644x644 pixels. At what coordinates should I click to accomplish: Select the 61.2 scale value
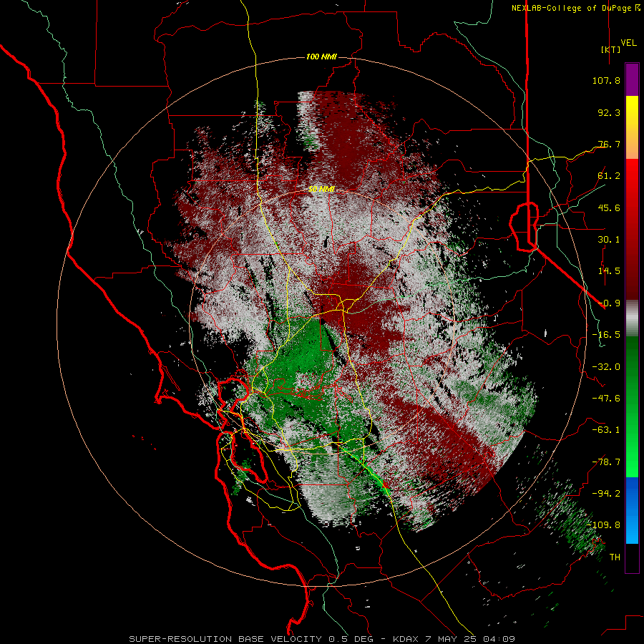tap(609, 176)
